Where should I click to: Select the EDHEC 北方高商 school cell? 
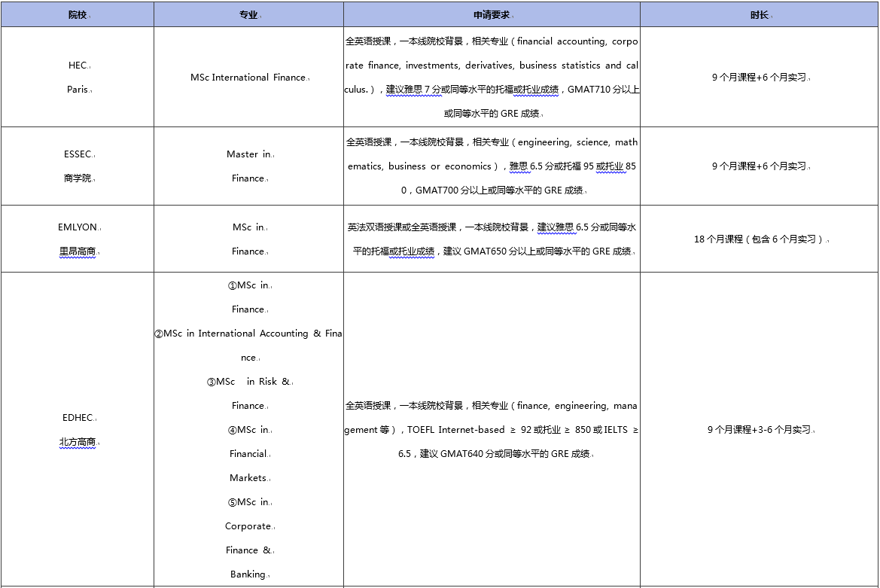coord(78,429)
